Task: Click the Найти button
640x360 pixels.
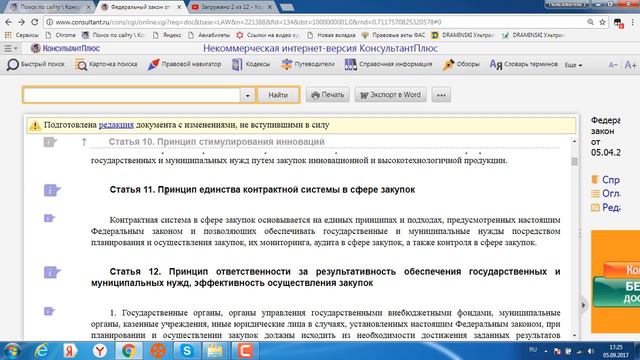Action: (278, 95)
